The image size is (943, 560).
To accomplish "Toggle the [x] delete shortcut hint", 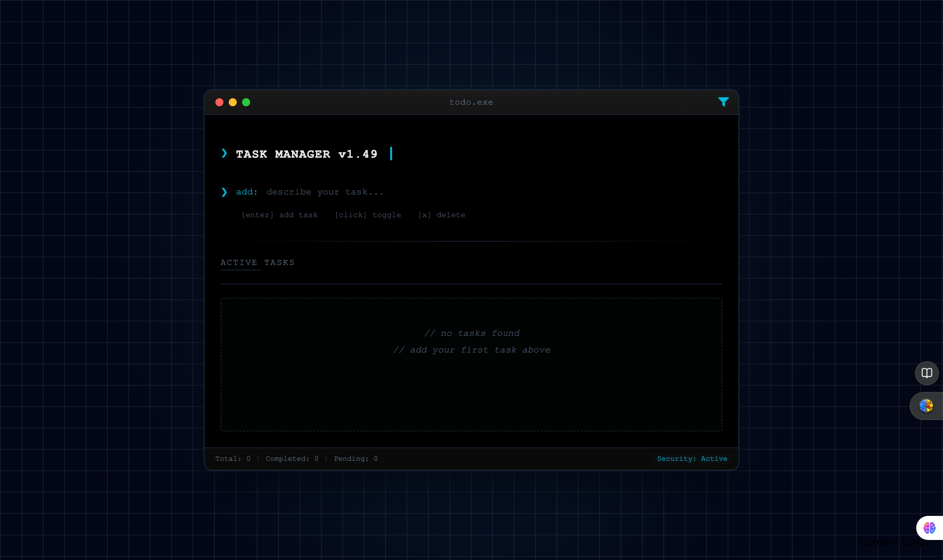I will click(x=442, y=215).
